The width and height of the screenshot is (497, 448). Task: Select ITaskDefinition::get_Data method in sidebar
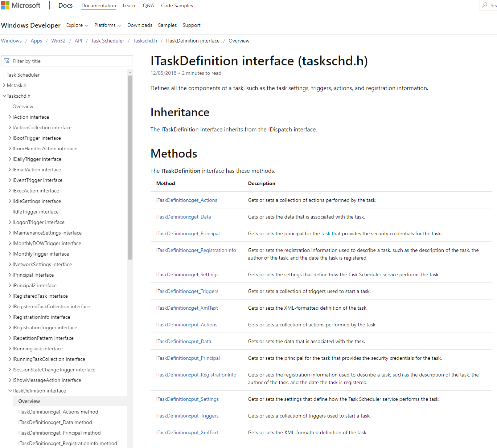[x=55, y=422]
